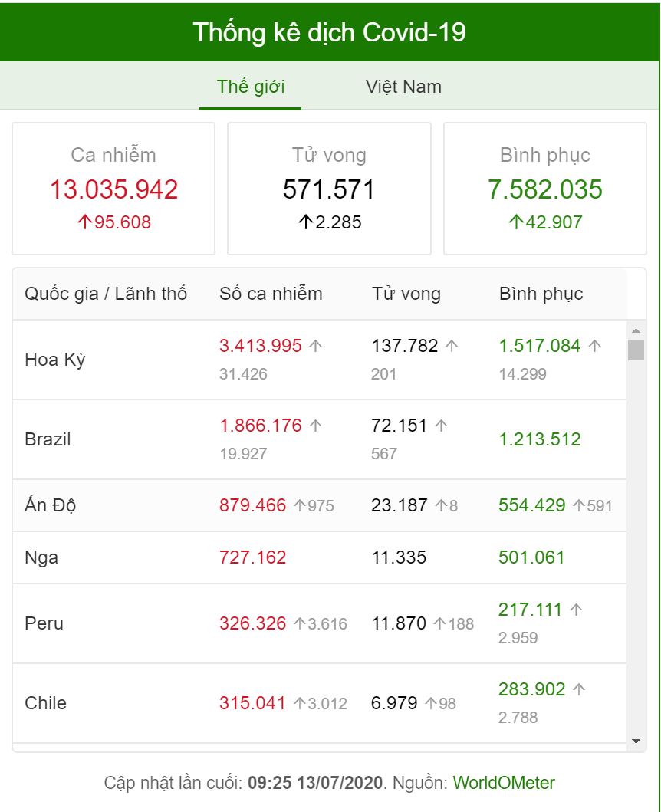
Task: Click the scrollbar down arrow
Action: pyautogui.click(x=636, y=741)
